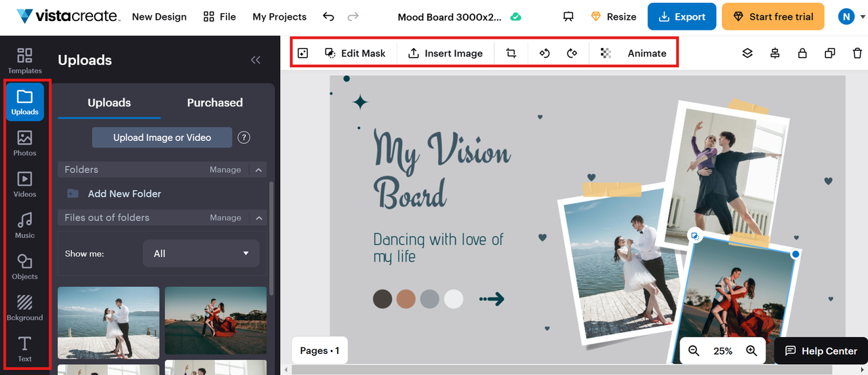Open the Photos sidebar panel
The width and height of the screenshot is (868, 375).
tap(24, 143)
